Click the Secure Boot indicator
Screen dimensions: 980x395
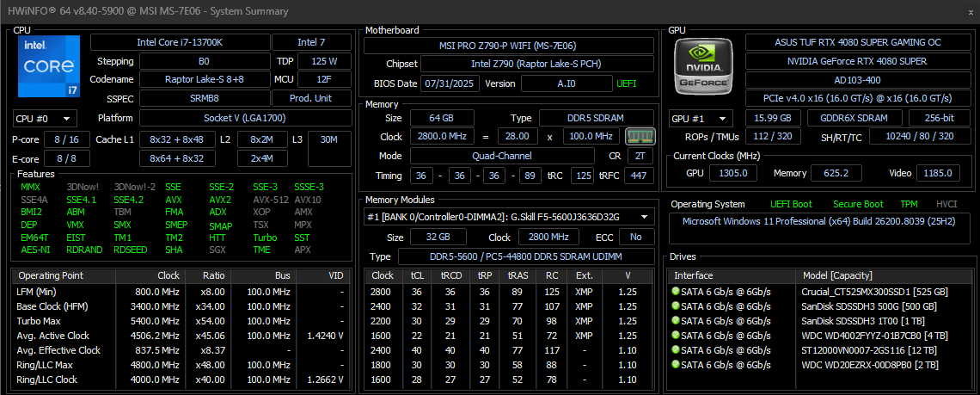tap(858, 204)
